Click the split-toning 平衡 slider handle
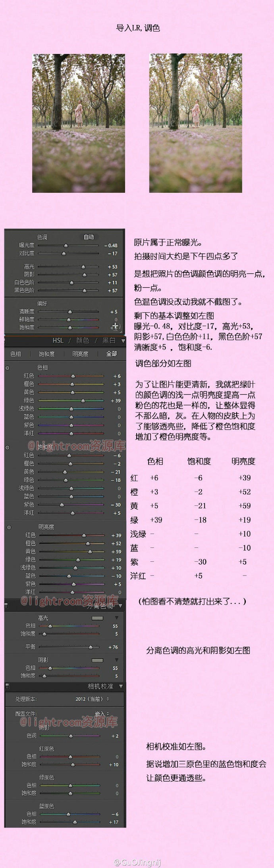The width and height of the screenshot is (274, 868). pyautogui.click(x=91, y=647)
